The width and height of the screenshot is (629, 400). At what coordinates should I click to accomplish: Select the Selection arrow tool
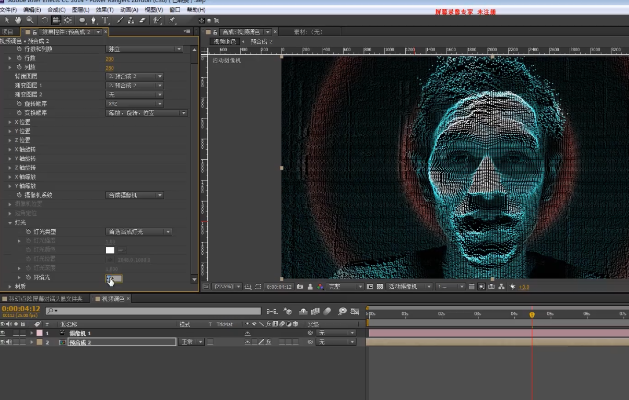coord(7,19)
